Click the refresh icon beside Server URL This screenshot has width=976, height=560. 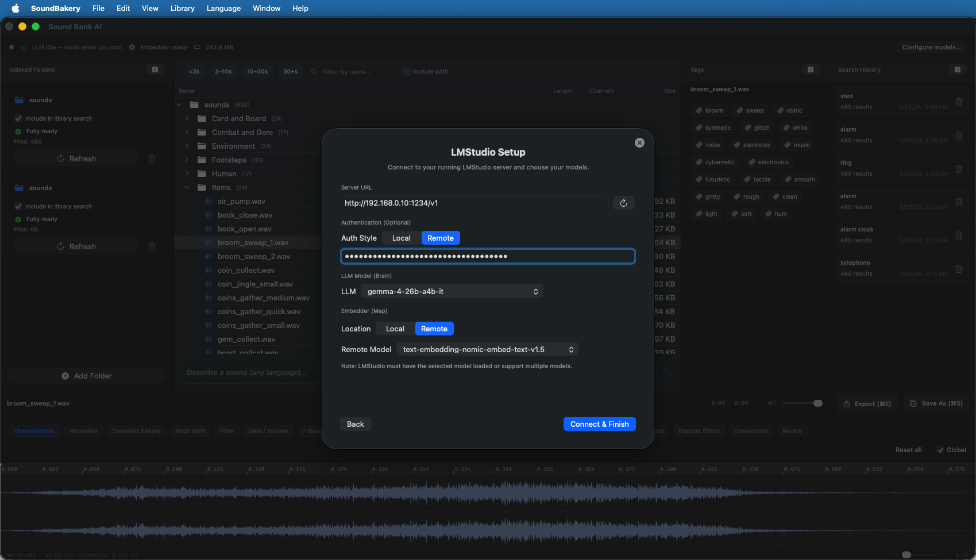coord(623,203)
